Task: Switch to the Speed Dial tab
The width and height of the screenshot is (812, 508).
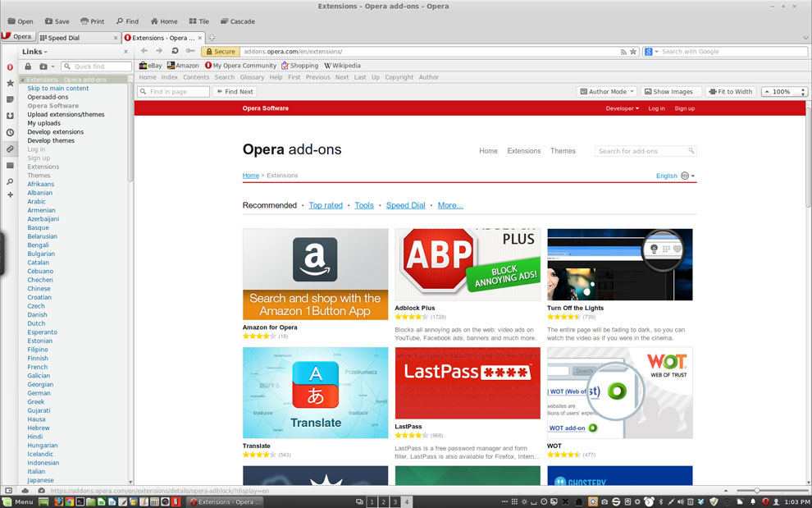Action: 79,38
